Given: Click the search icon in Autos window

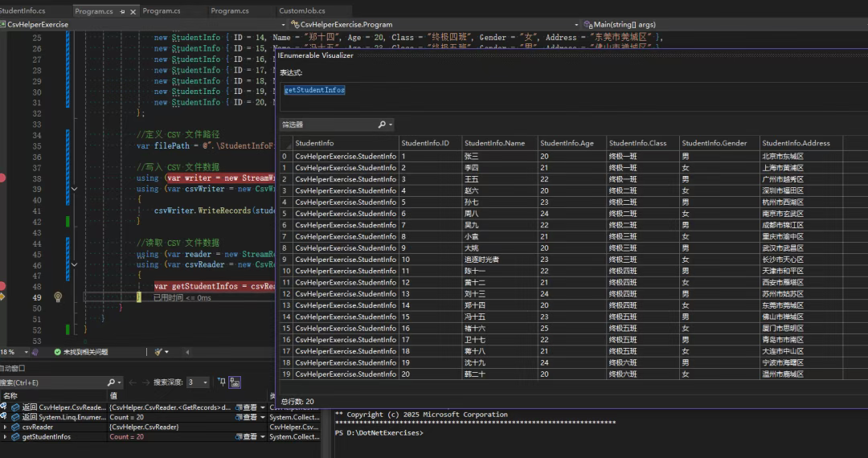Looking at the screenshot, I should [x=112, y=382].
